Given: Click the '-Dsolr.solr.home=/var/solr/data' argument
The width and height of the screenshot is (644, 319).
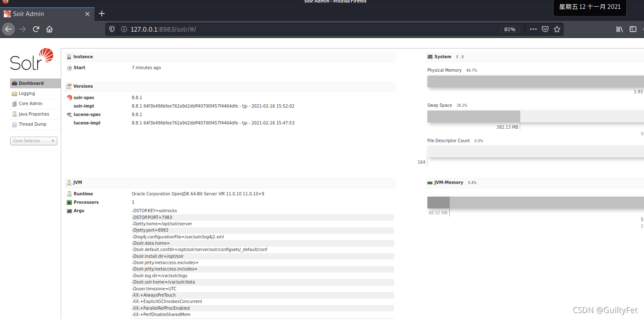Looking at the screenshot, I should point(163,282).
